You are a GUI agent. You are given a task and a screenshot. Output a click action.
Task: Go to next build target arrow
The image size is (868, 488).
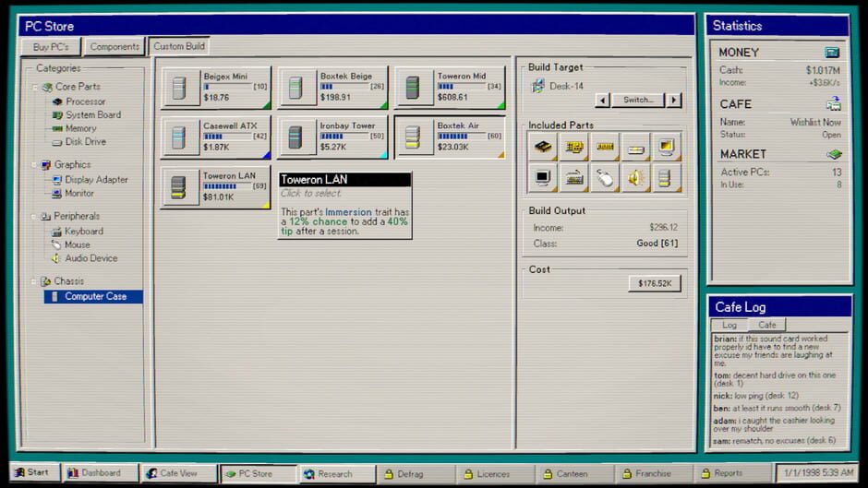[674, 101]
